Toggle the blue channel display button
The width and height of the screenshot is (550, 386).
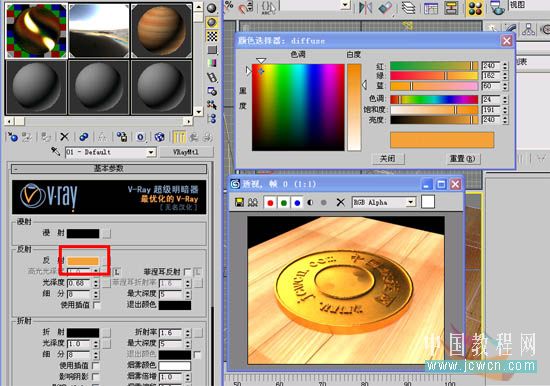click(x=297, y=203)
